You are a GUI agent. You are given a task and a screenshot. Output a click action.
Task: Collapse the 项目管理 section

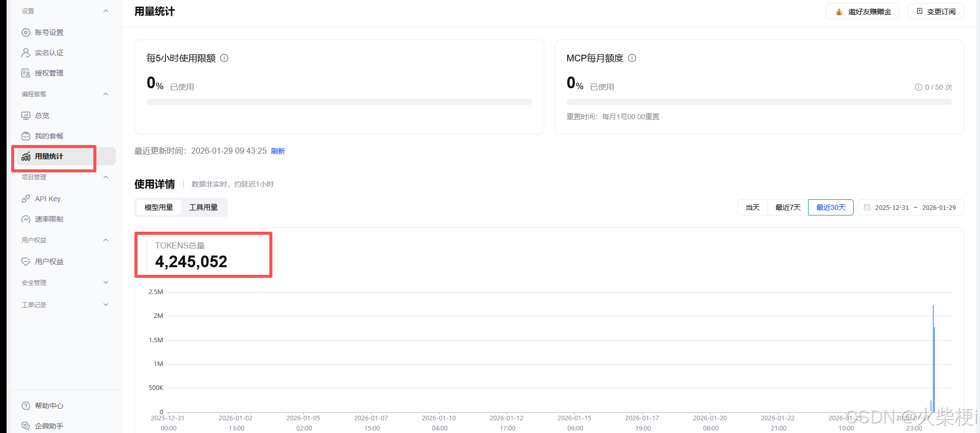click(x=106, y=177)
